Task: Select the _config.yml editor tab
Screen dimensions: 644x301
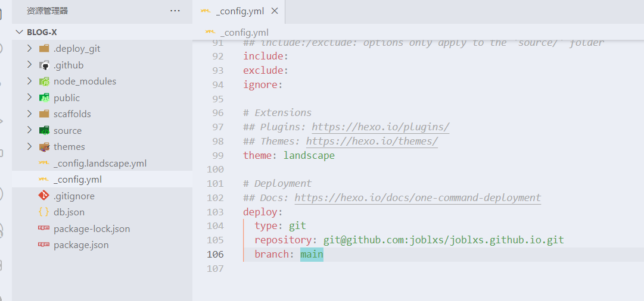Action: (x=239, y=11)
